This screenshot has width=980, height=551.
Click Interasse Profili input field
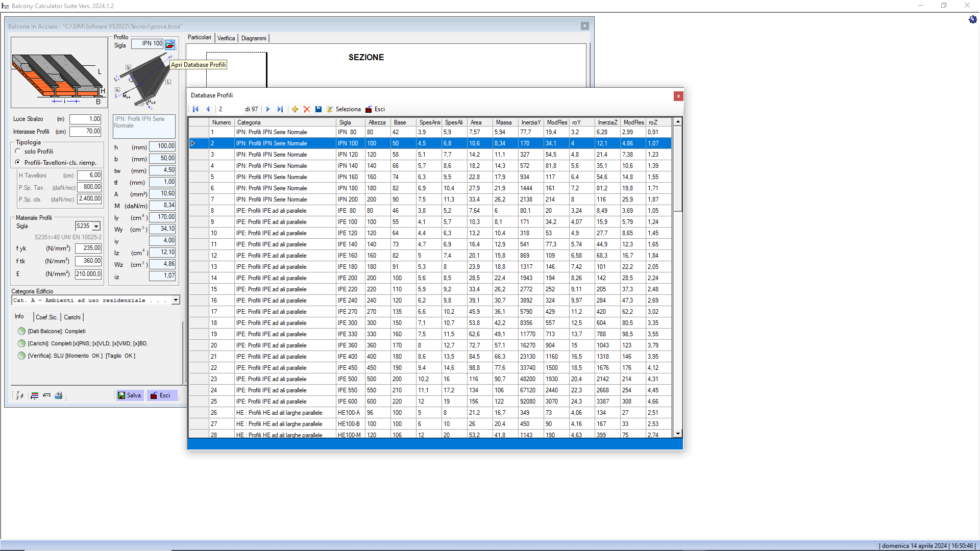pos(86,131)
